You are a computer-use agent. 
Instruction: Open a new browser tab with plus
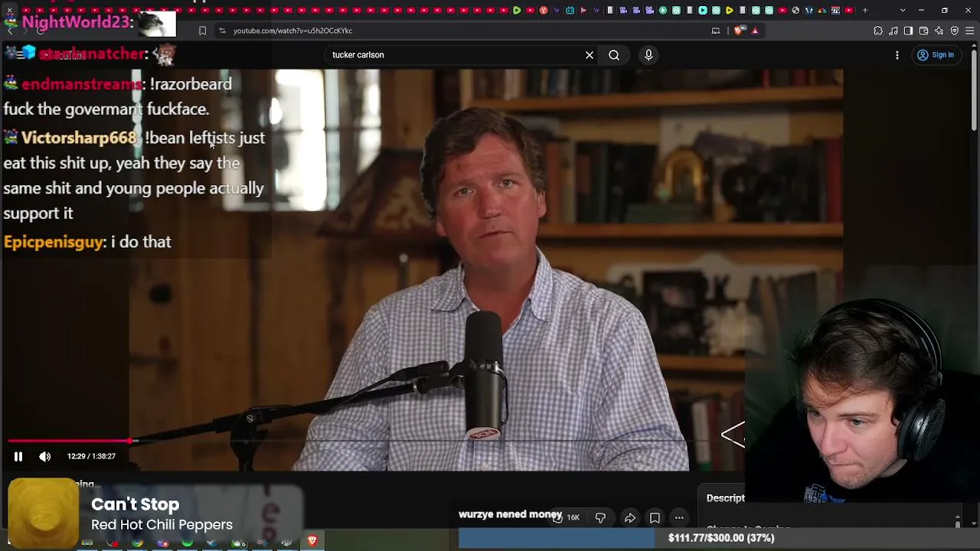865,10
